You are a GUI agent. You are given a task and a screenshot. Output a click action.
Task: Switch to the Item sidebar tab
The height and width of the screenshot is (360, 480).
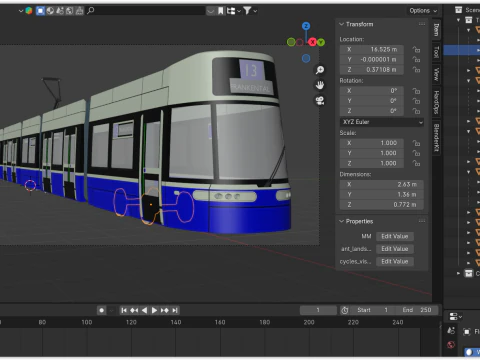coord(436,30)
